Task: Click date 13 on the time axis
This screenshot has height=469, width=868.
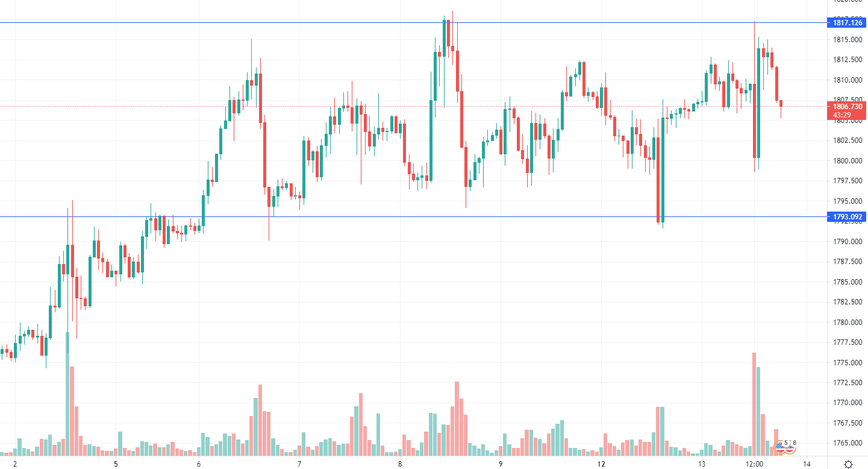Action: [702, 464]
